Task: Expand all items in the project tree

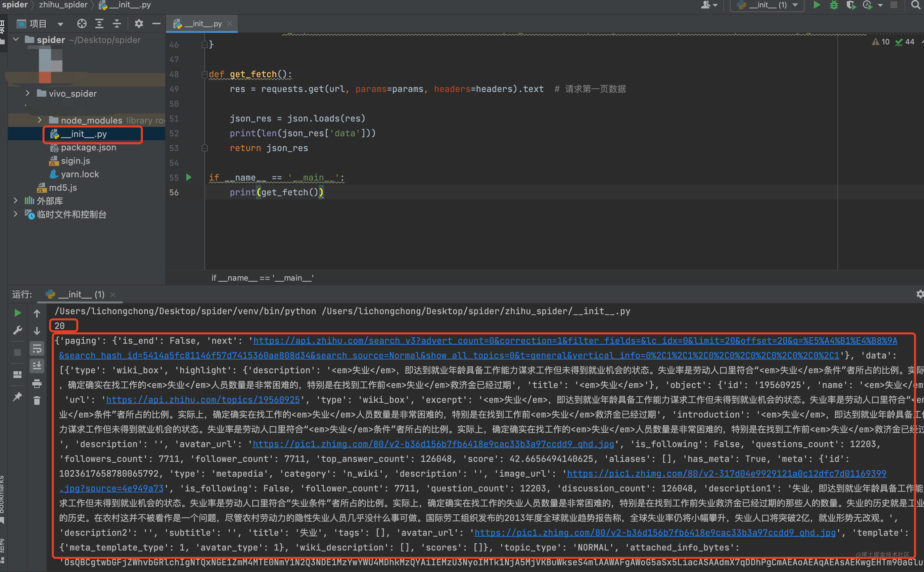Action: pyautogui.click(x=99, y=24)
